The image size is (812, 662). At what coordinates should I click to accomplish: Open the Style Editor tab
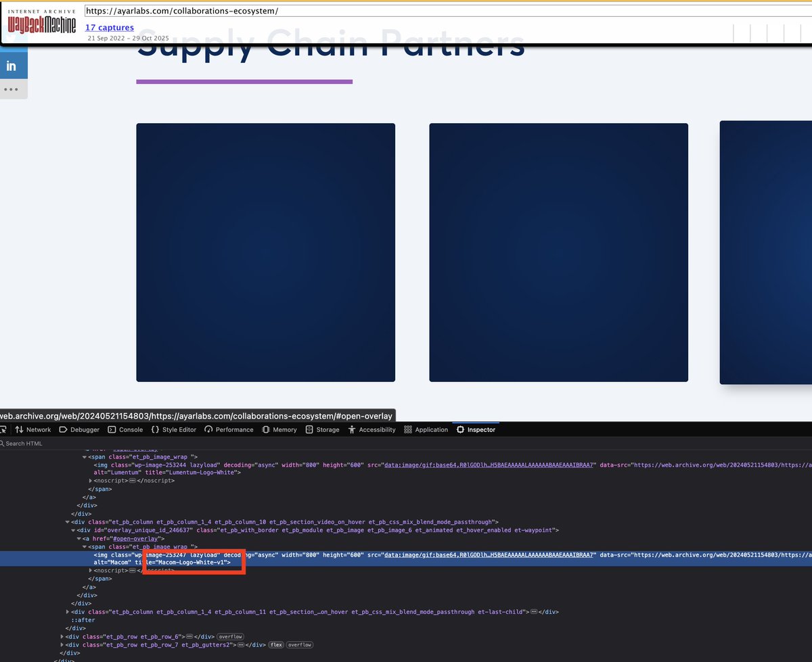point(173,429)
